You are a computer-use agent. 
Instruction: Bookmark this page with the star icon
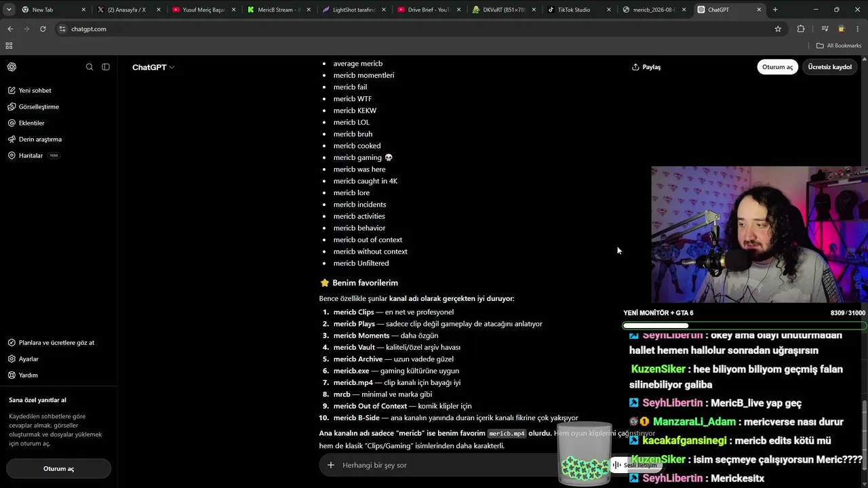[x=778, y=29]
